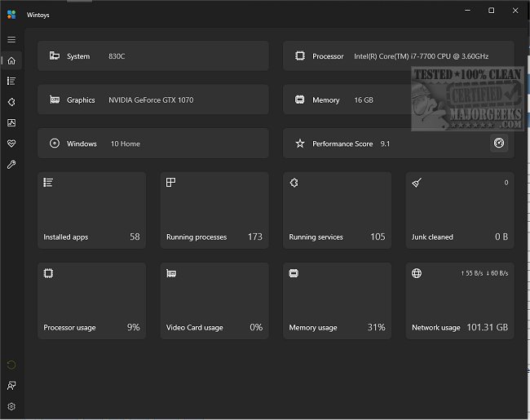Click the Performance Score gauge button
Screen dimensions: 530x420
[499, 143]
